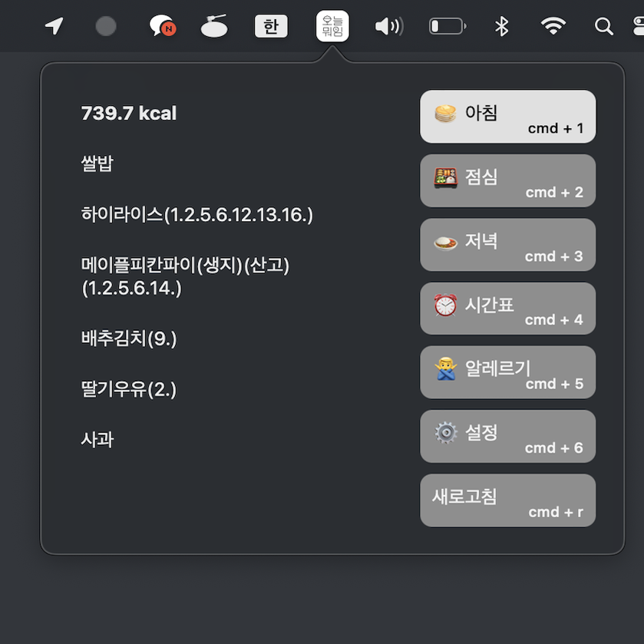Click the location arrow menu bar icon
This screenshot has height=644, width=644.
point(53,25)
